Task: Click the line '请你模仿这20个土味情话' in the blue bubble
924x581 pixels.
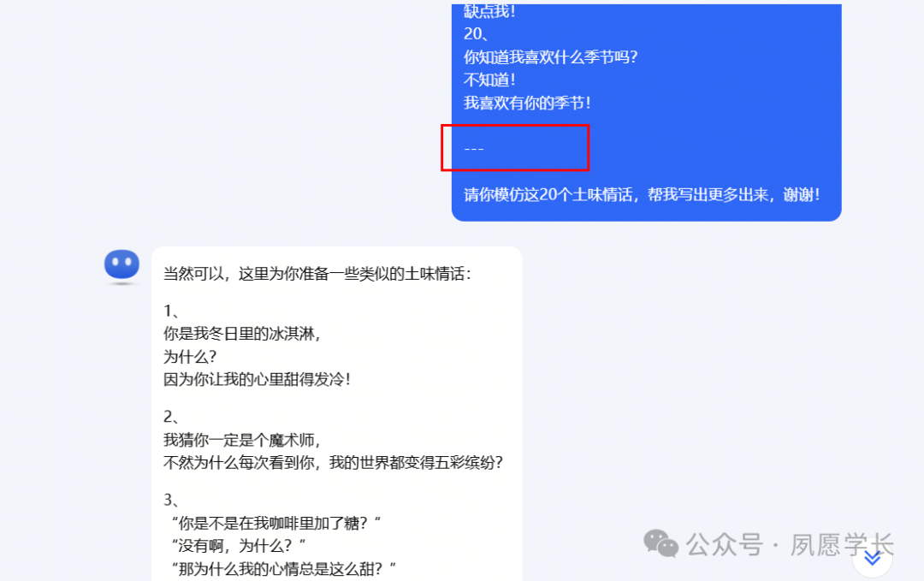Action: [x=642, y=194]
